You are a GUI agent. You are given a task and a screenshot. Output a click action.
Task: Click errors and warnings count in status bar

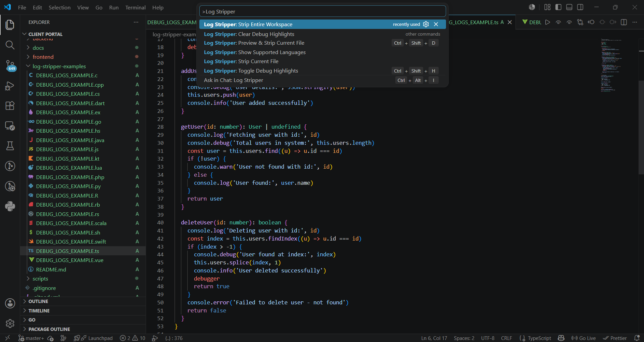click(133, 338)
